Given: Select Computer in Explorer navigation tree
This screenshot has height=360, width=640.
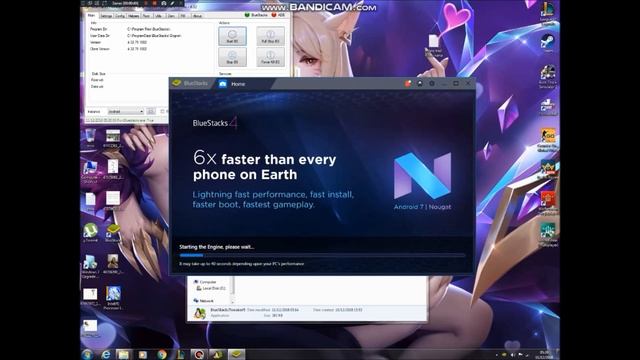Looking at the screenshot, I should point(205,282).
